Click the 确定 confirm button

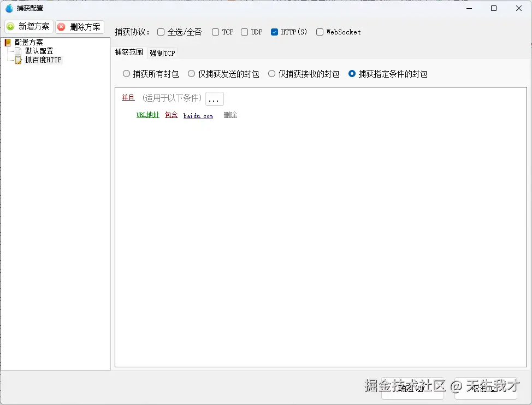pyautogui.click(x=412, y=388)
